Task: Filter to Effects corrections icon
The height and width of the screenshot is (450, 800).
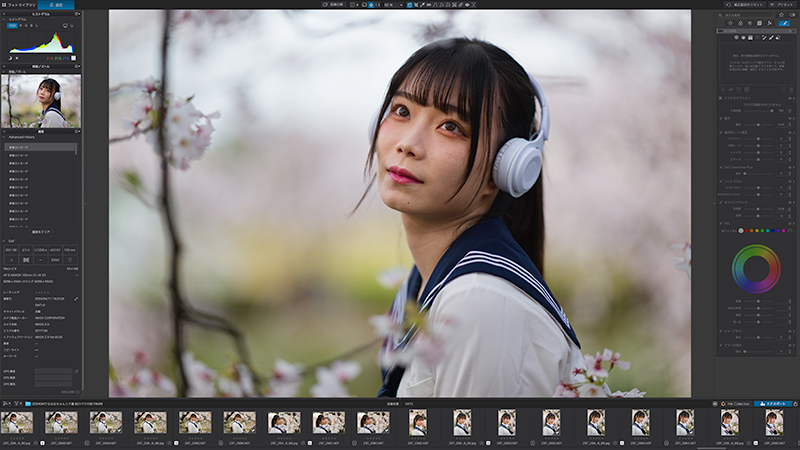Action: (x=769, y=23)
